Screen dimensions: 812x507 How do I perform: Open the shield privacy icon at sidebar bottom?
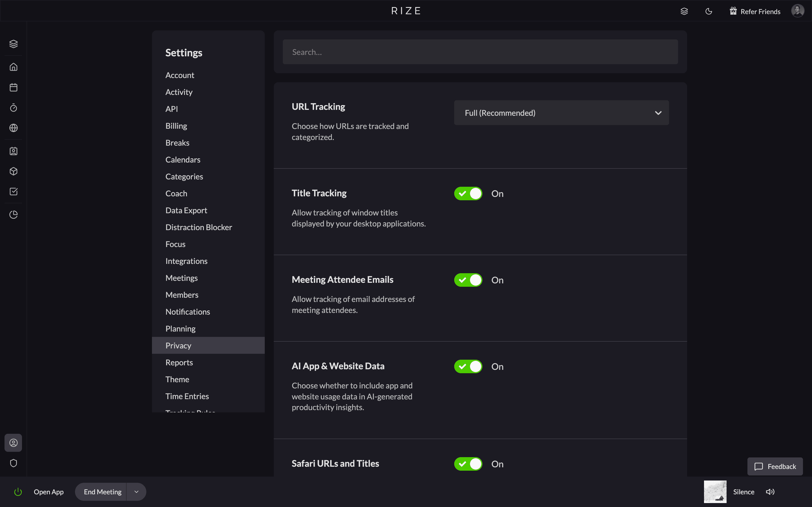pyautogui.click(x=14, y=463)
